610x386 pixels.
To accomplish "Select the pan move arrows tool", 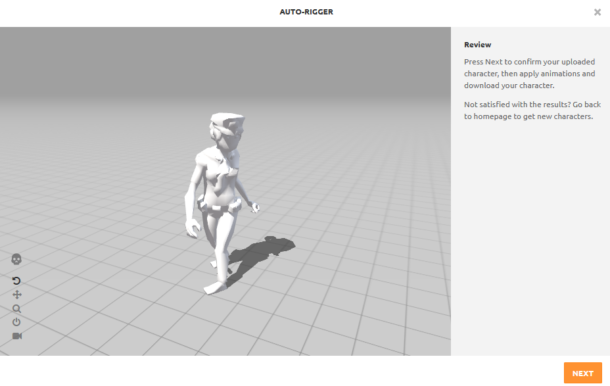I will coord(17,295).
